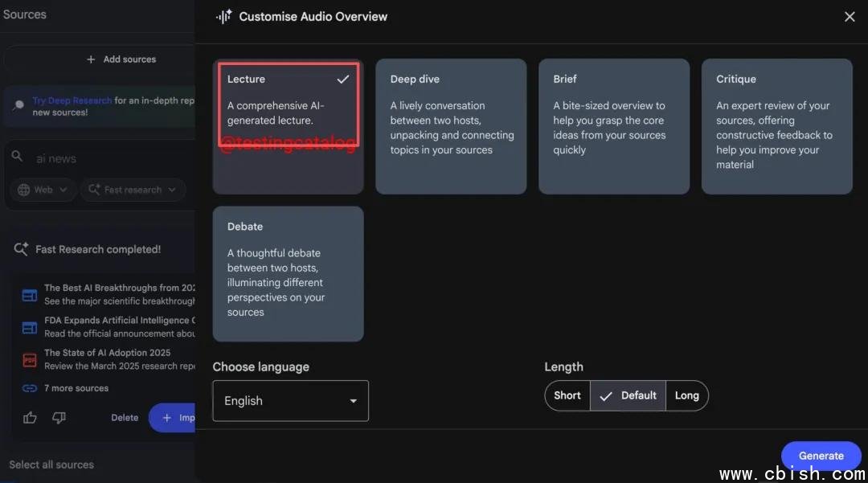Click the search magnifier icon
The width and height of the screenshot is (868, 483).
click(18, 158)
